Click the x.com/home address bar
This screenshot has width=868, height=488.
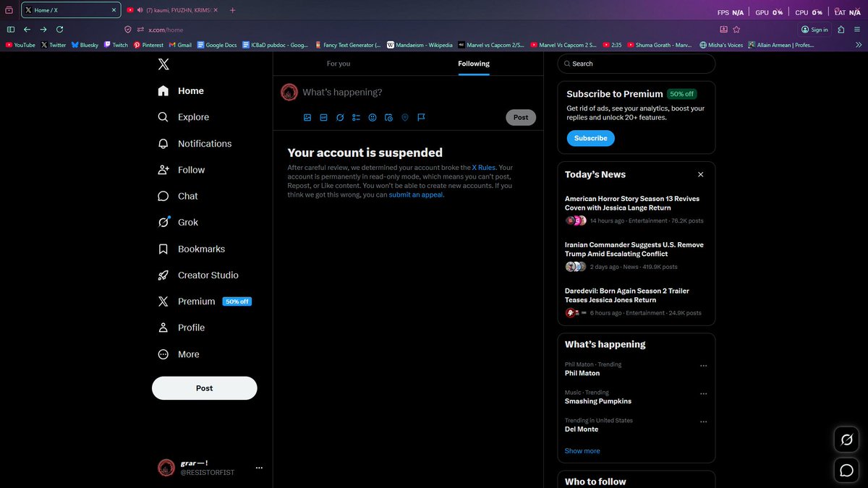[x=427, y=30]
